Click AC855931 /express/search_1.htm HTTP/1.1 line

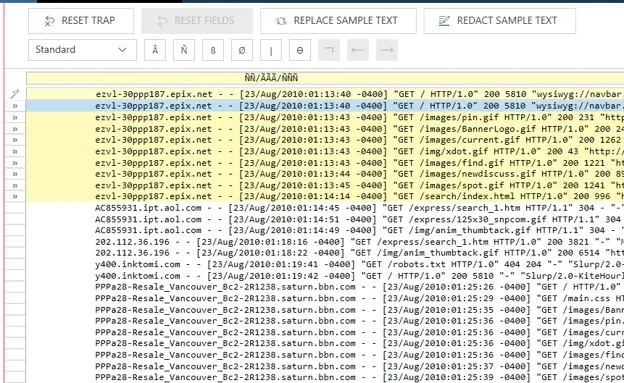325,208
